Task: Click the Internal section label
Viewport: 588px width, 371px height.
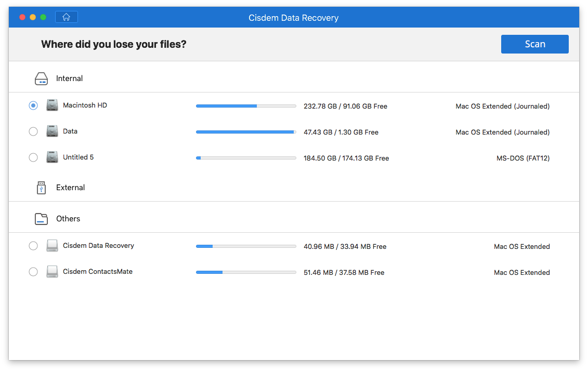Action: (x=69, y=78)
